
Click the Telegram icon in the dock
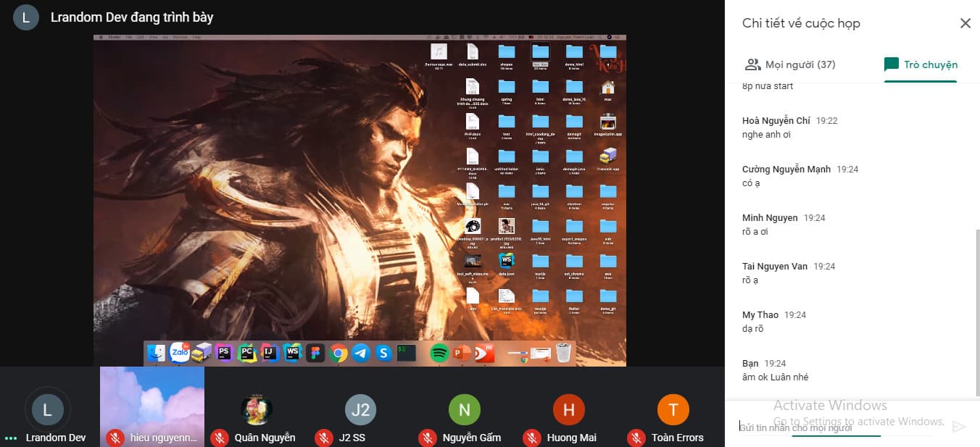(361, 354)
